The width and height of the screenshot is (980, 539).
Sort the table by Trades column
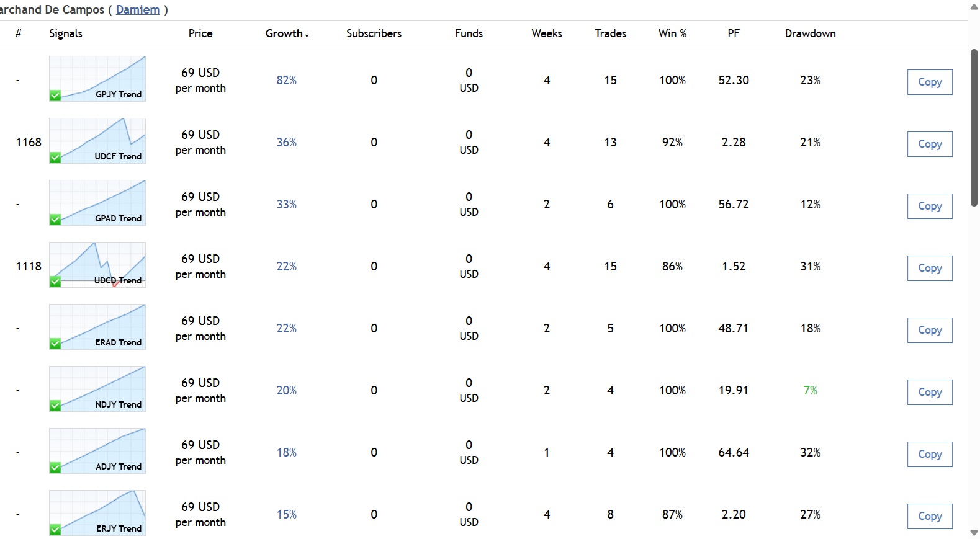click(x=610, y=33)
